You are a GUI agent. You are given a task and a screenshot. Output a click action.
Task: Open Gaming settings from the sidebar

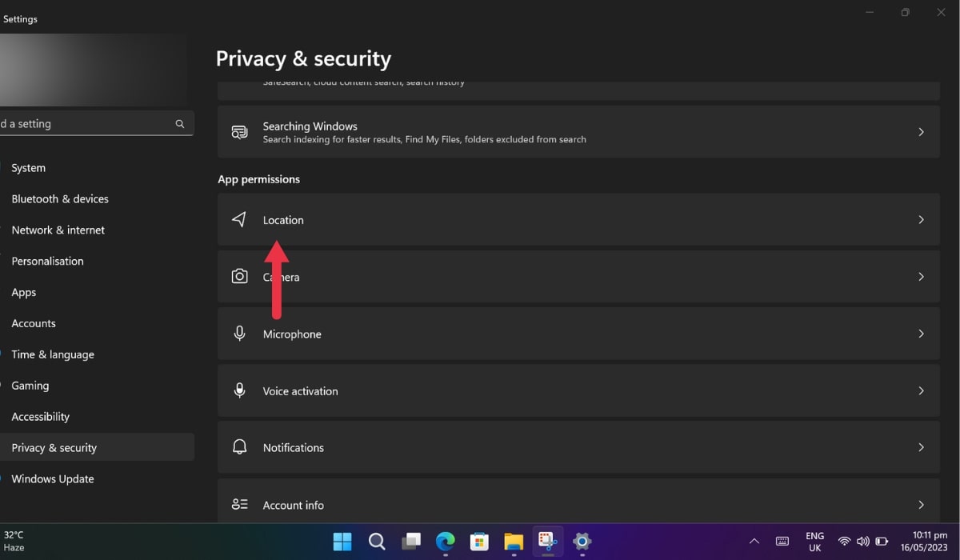coord(30,385)
